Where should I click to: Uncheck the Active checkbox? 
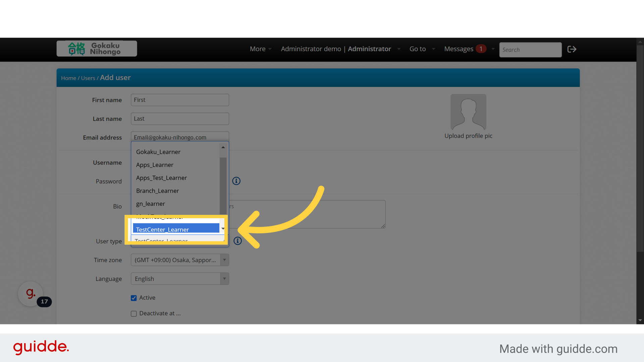coord(134,298)
